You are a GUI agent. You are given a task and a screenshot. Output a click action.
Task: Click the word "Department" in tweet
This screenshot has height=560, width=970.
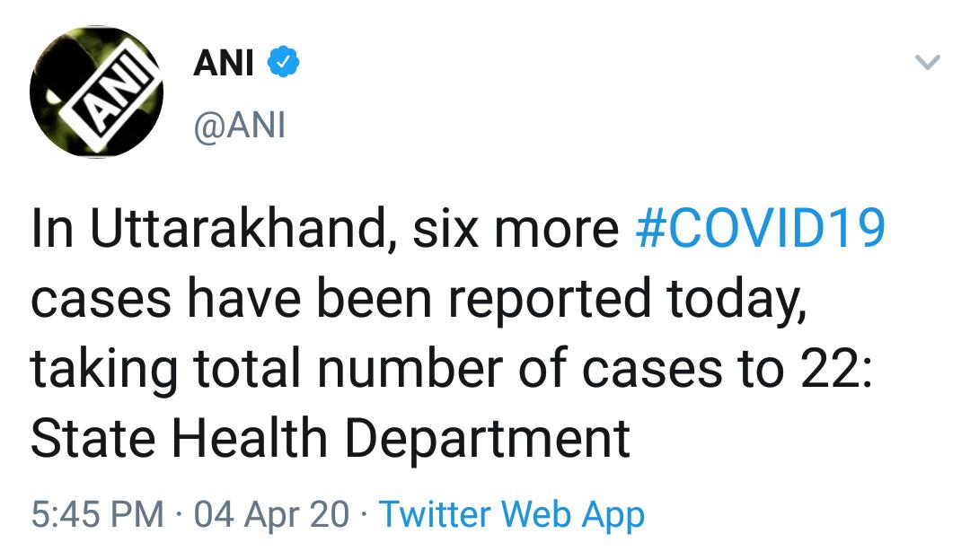pos(487,440)
